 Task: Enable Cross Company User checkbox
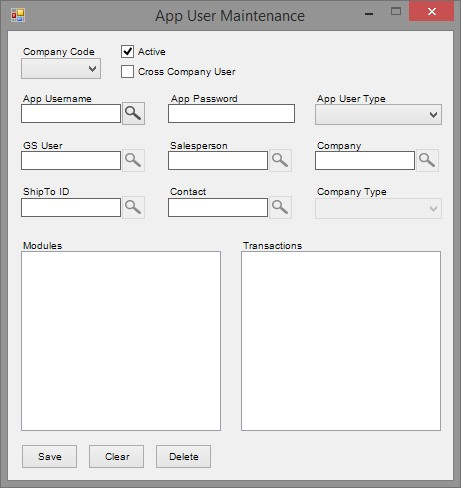click(x=127, y=71)
